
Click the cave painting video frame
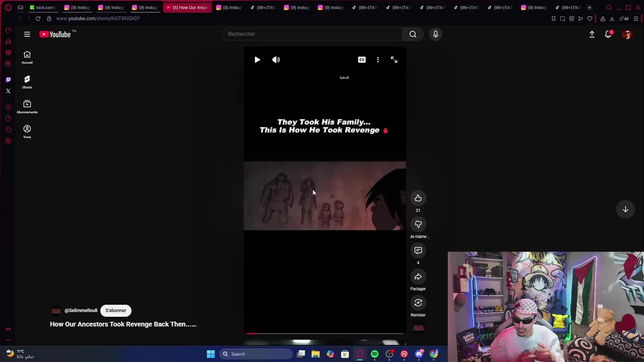tap(325, 196)
